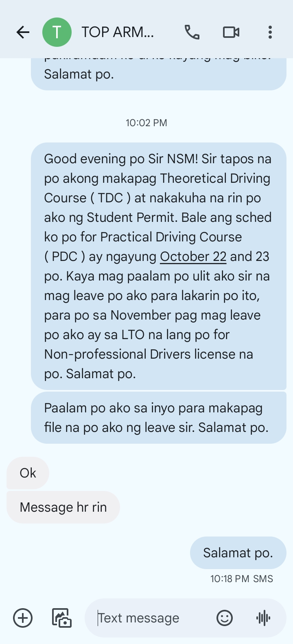Tap the 10:02 PM timestamp divider

click(x=146, y=123)
